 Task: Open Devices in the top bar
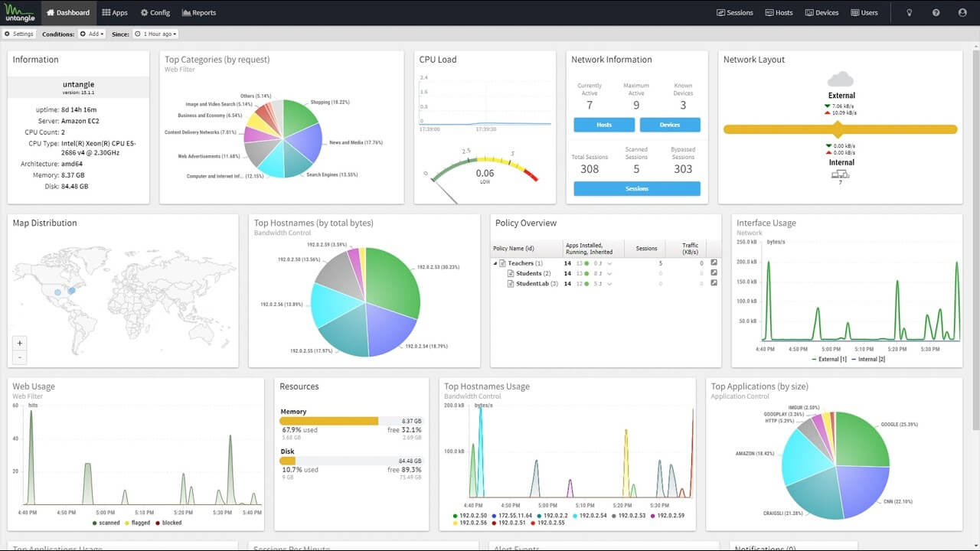[x=822, y=13]
